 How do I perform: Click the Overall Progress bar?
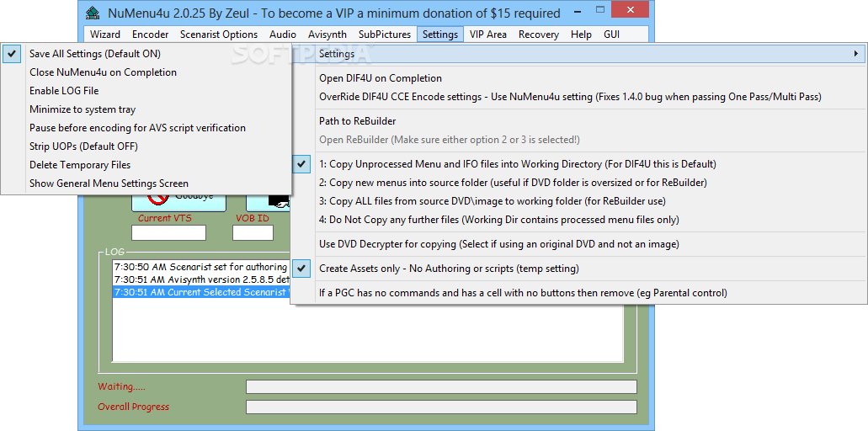[x=441, y=407]
